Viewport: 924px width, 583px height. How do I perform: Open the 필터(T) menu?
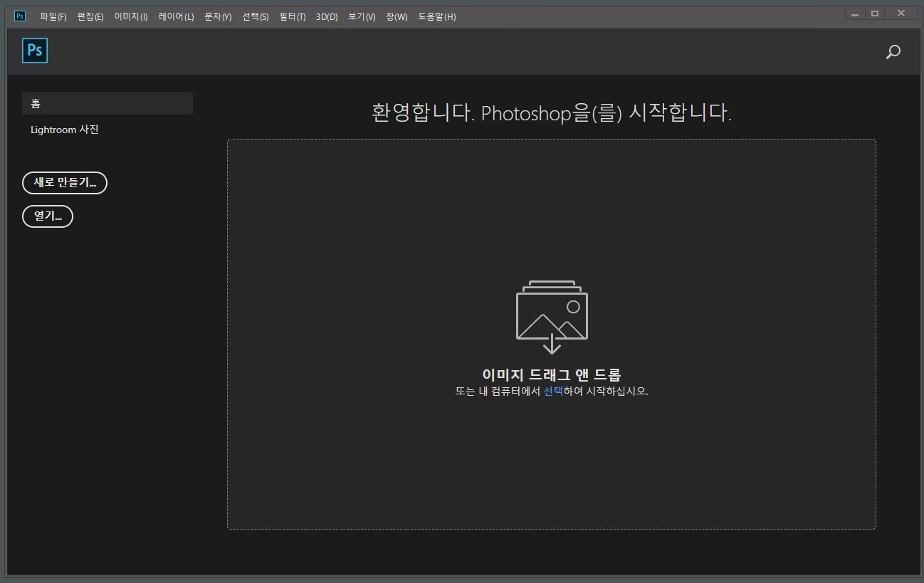click(293, 16)
